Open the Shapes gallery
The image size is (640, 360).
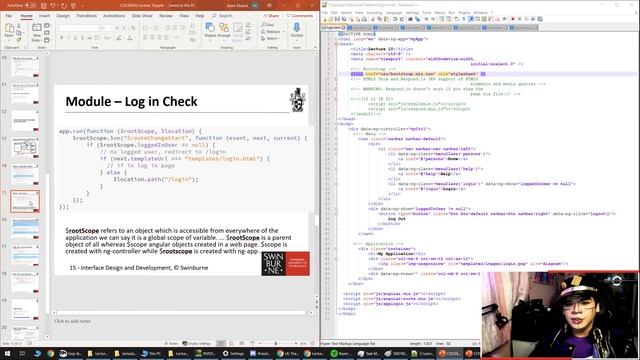pos(210,30)
